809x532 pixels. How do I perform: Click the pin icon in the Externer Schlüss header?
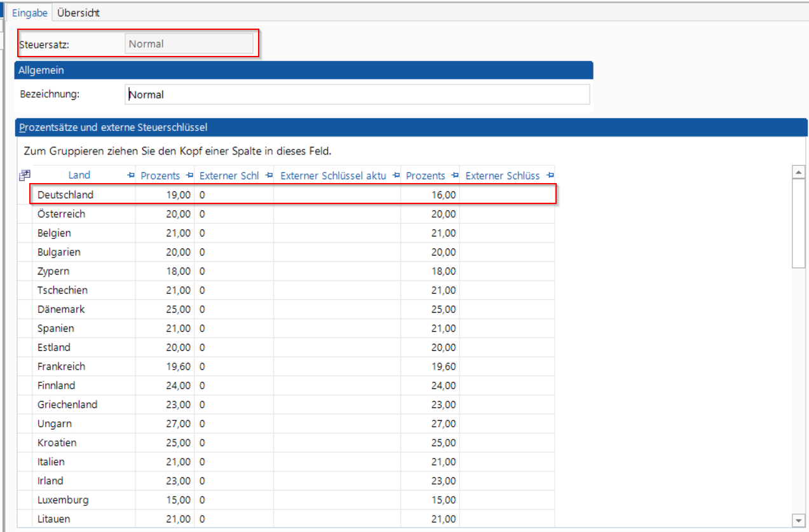coord(550,175)
